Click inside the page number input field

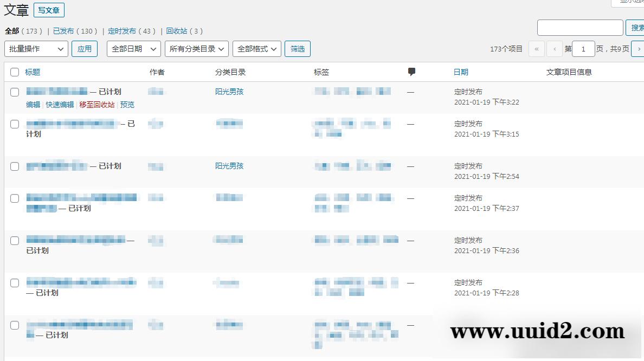pos(583,48)
